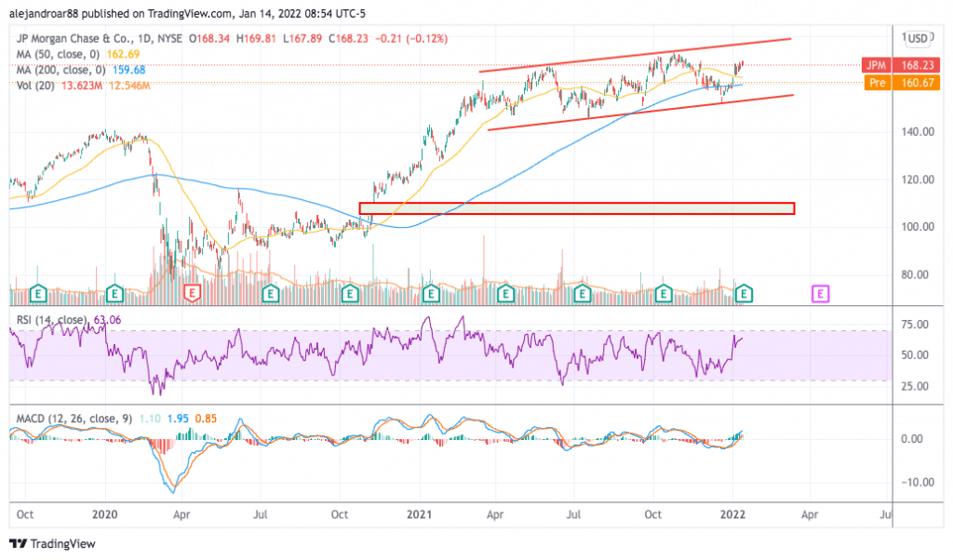Click the MACD value 1.95
This screenshot has height=560, width=953.
[x=178, y=419]
